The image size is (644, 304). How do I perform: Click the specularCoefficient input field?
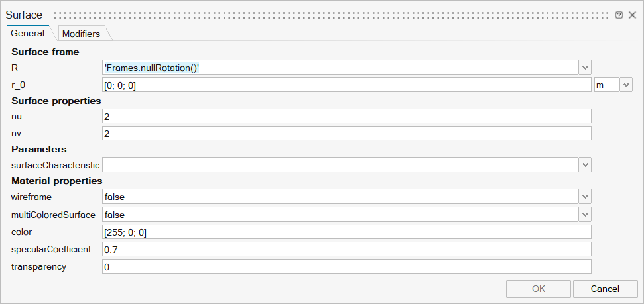pos(346,249)
